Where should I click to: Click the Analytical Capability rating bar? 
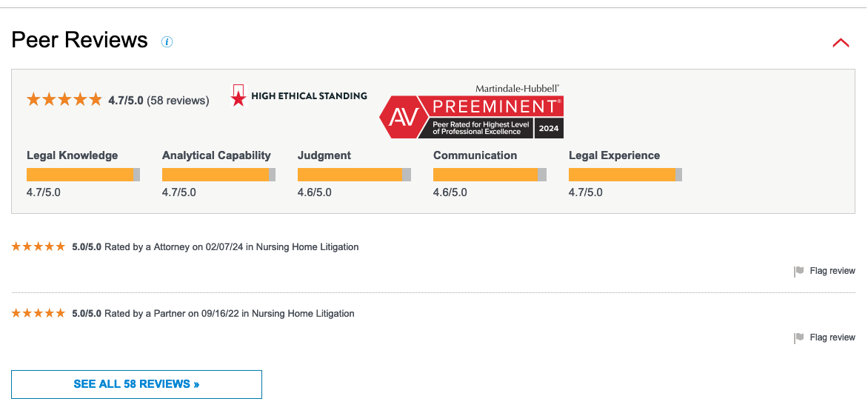coord(218,175)
